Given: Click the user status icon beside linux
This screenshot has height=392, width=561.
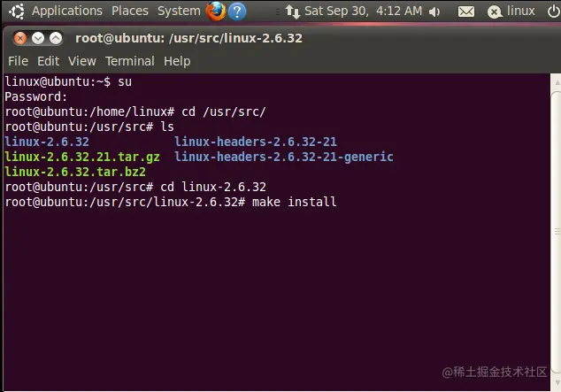Looking at the screenshot, I should point(495,12).
